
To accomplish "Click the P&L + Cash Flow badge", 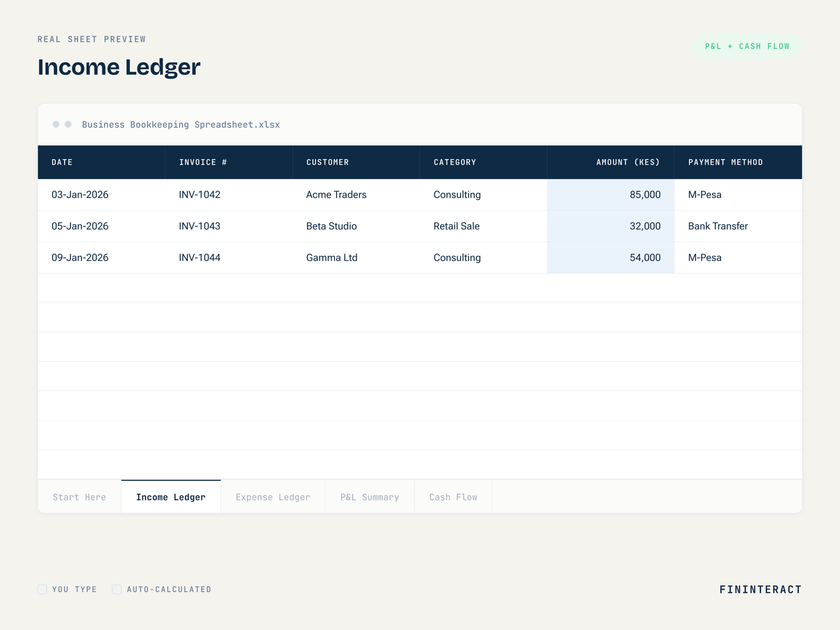I will [x=747, y=46].
